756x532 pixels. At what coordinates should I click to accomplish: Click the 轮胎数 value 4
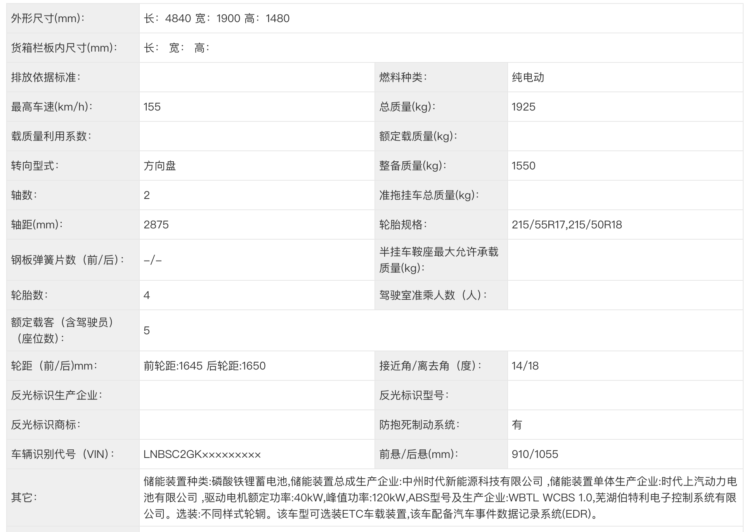(x=147, y=295)
